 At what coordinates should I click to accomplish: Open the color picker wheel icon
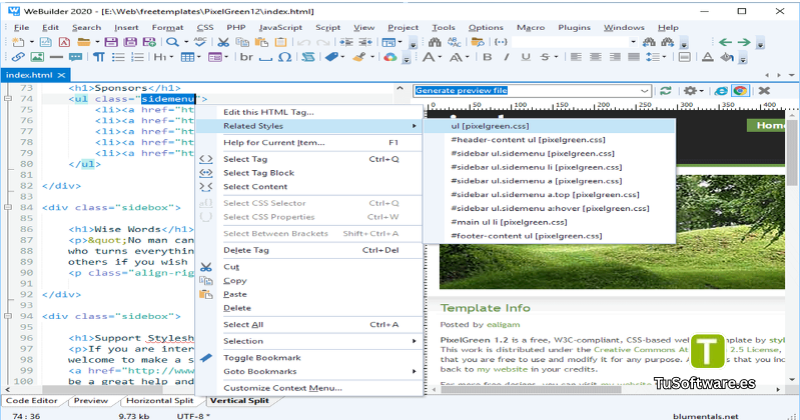[390, 57]
